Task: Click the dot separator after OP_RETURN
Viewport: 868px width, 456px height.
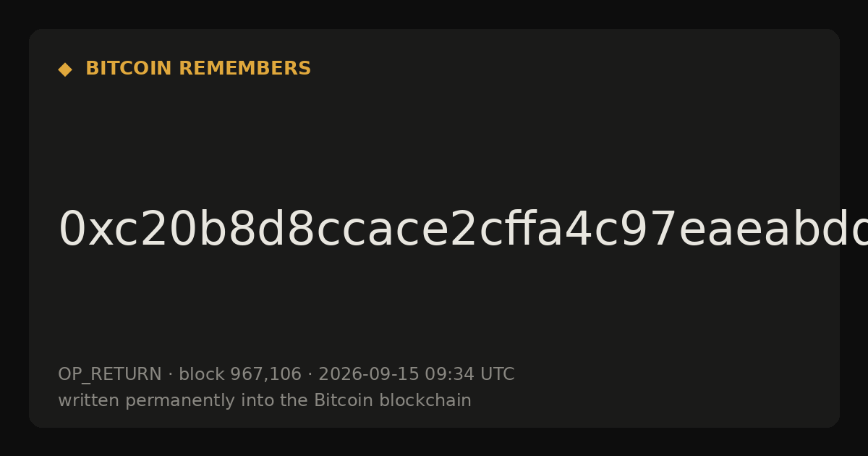Action: pos(171,375)
